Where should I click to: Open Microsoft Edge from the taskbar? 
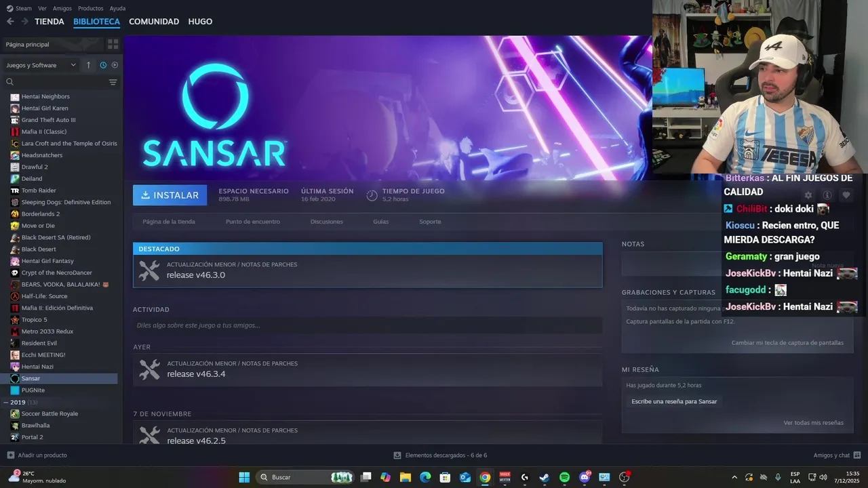point(425,477)
